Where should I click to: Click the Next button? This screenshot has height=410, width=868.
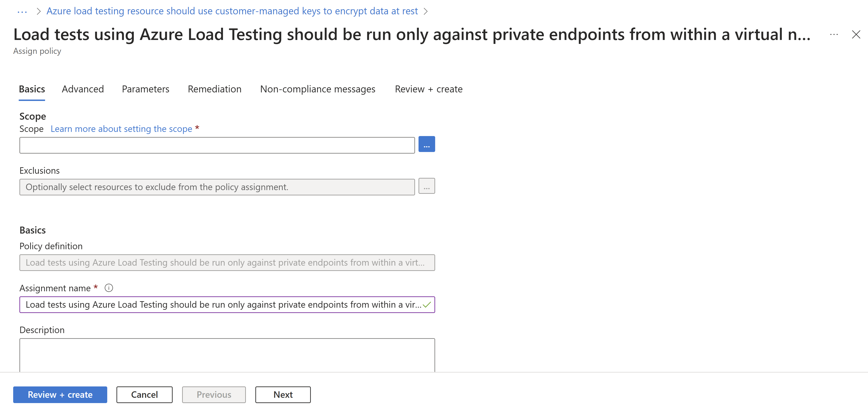[x=283, y=394]
